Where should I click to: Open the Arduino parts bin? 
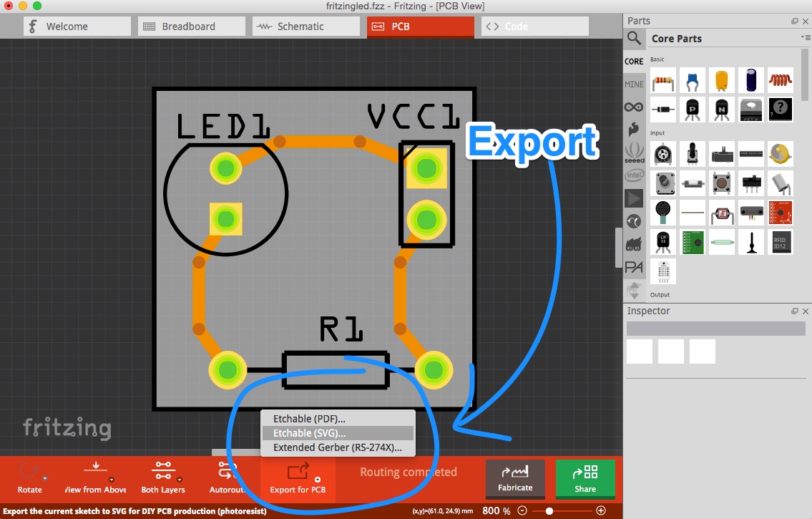click(x=634, y=107)
